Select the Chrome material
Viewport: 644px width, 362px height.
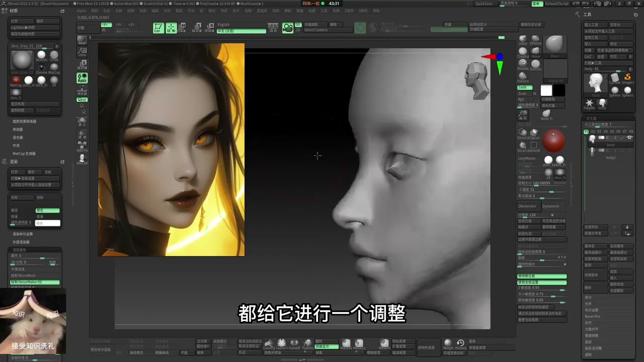41,68
